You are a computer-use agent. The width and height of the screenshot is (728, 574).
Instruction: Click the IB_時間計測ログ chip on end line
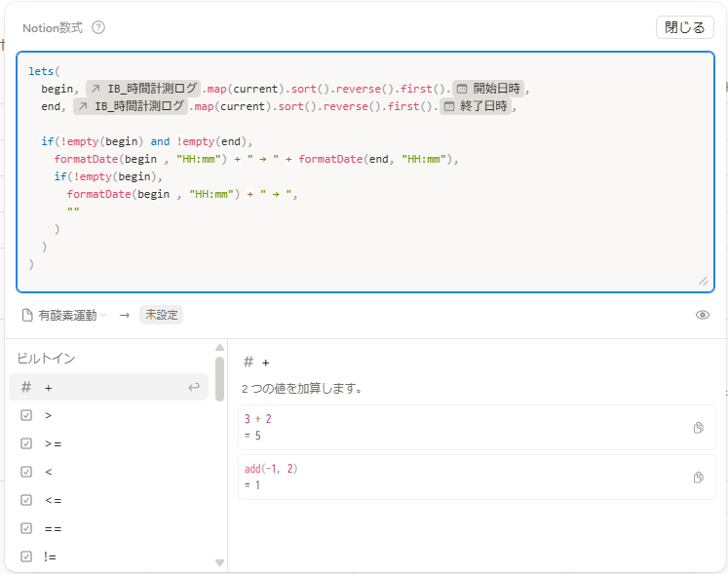[131, 106]
